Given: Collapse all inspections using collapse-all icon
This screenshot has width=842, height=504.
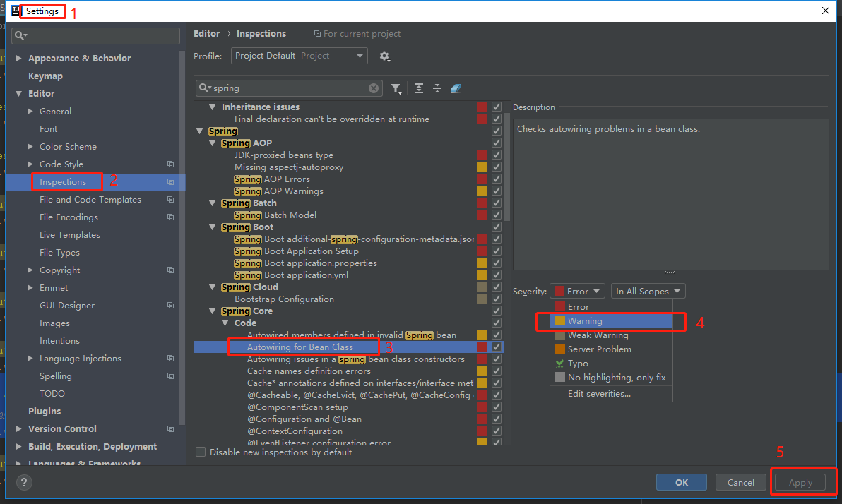Looking at the screenshot, I should click(x=437, y=88).
